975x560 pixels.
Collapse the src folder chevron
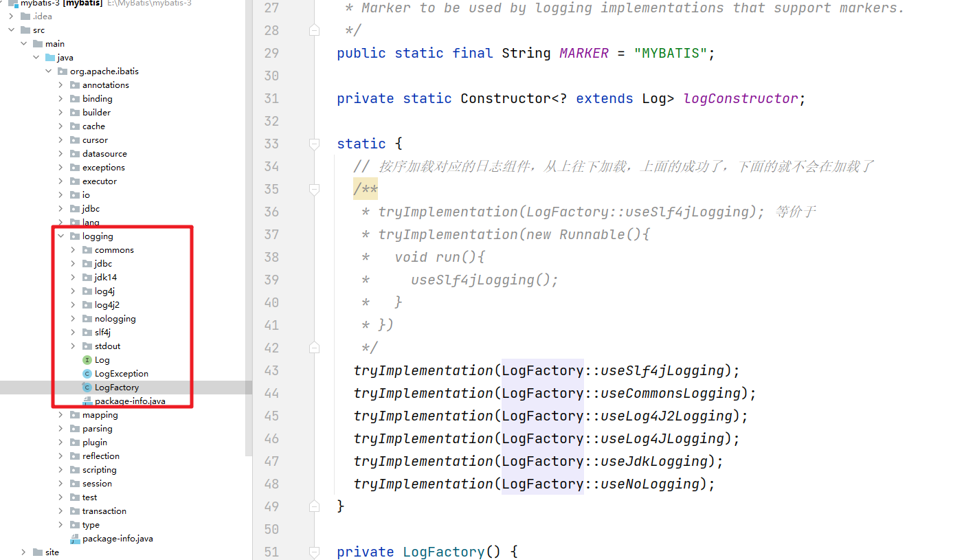[x=11, y=30]
